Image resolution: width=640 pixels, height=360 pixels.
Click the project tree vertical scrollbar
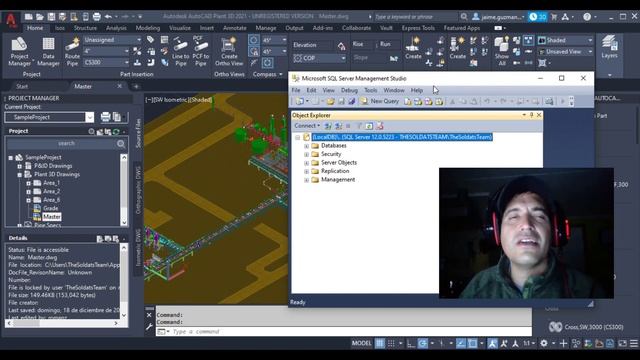(x=124, y=190)
